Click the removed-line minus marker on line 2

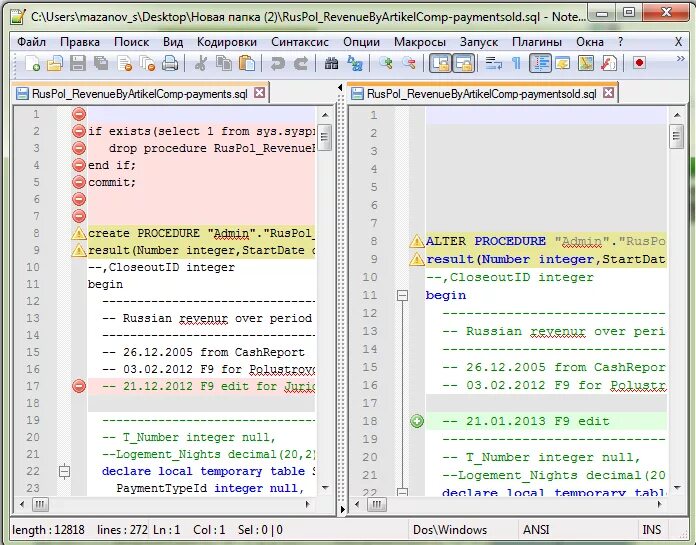[x=79, y=131]
